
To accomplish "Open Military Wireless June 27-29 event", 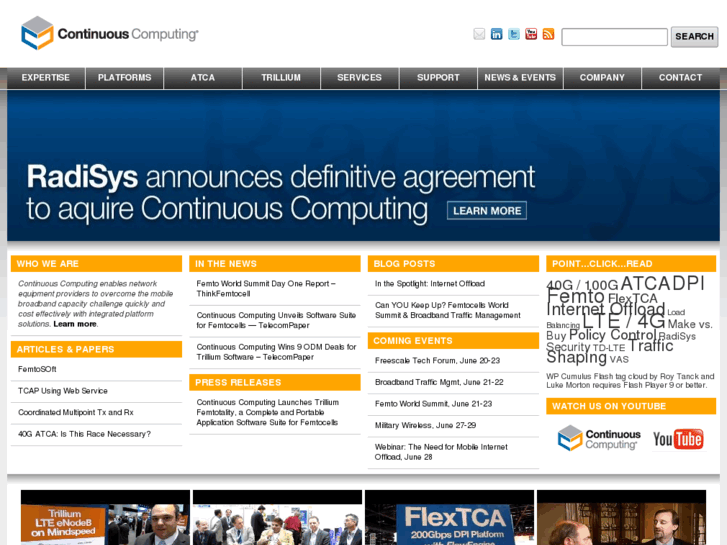I will click(x=425, y=425).
